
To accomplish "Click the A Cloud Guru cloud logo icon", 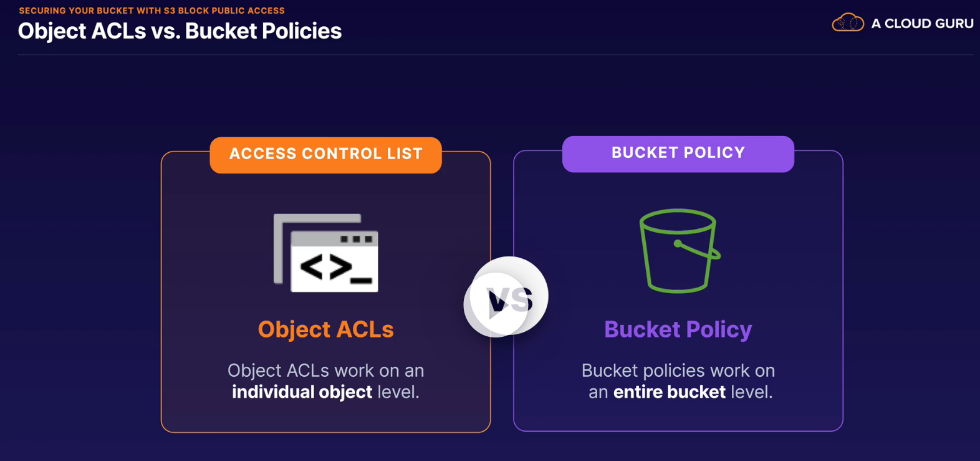I will [x=848, y=23].
